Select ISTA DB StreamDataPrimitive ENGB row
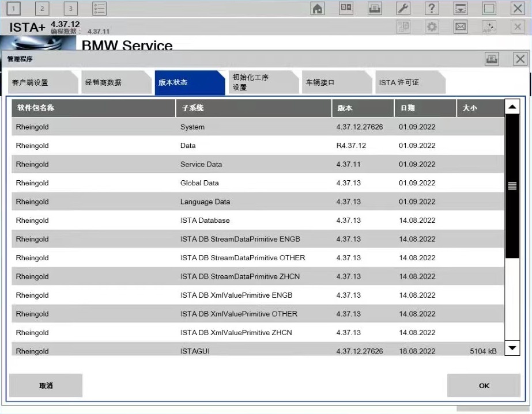Viewport: 532px width, 414px height. (x=258, y=239)
